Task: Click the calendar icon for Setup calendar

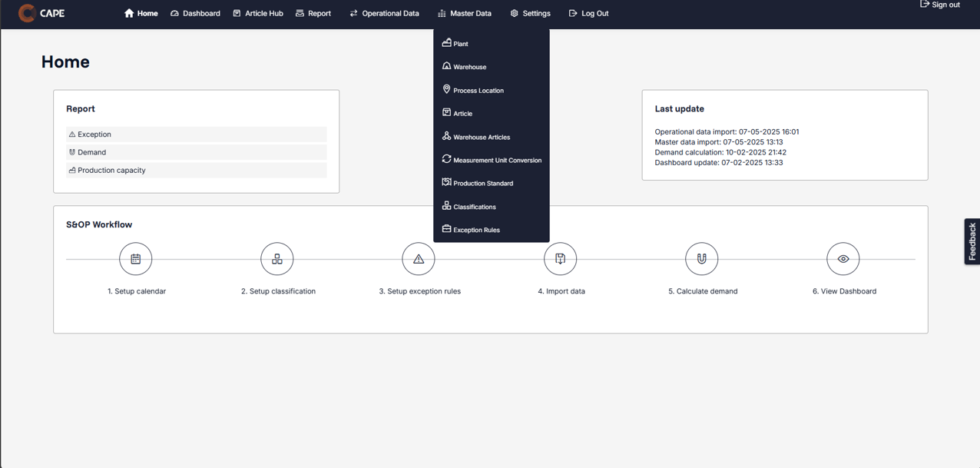Action: pyautogui.click(x=136, y=259)
